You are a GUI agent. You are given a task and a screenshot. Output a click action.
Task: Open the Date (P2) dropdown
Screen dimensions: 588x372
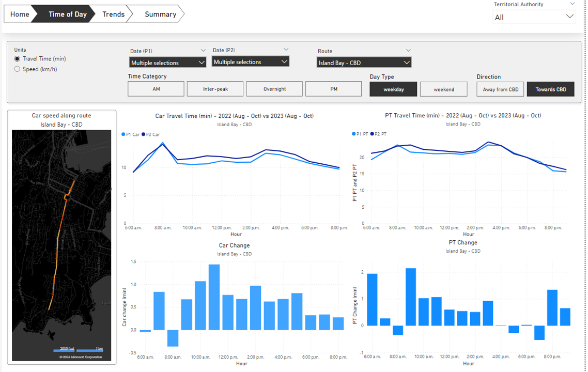[x=251, y=62]
